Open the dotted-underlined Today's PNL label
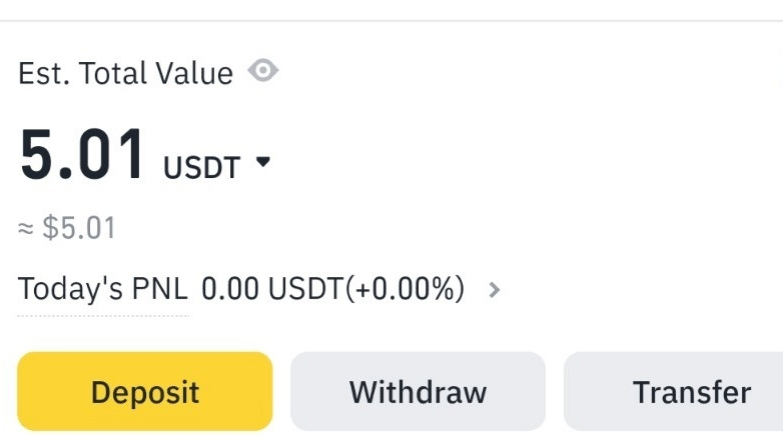 [x=103, y=289]
